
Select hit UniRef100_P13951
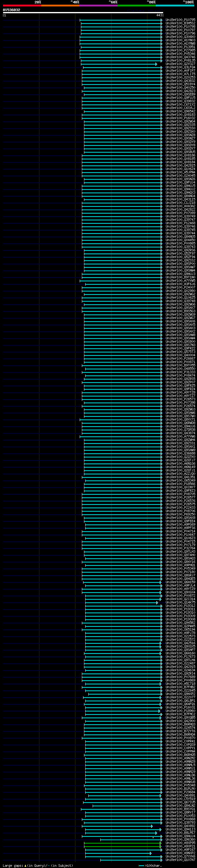pos(180,47)
